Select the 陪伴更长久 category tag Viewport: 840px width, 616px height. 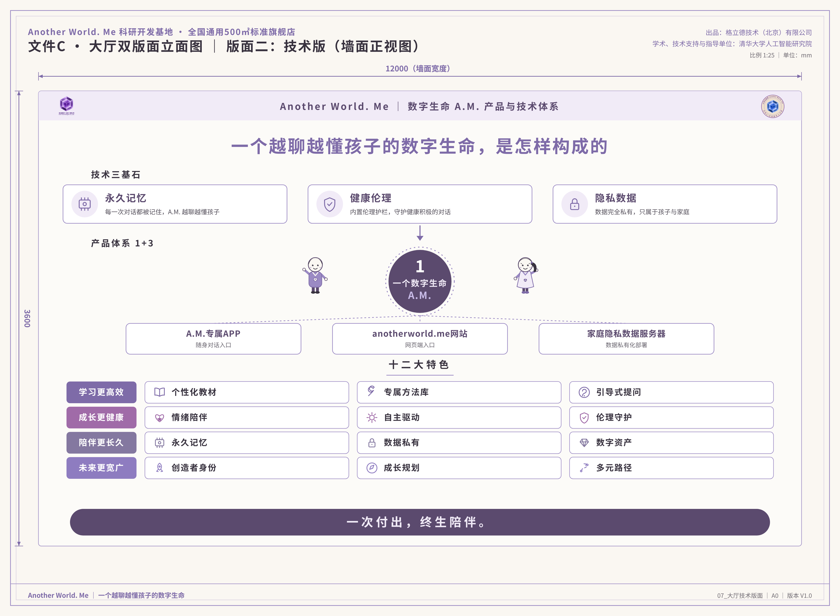coord(101,443)
